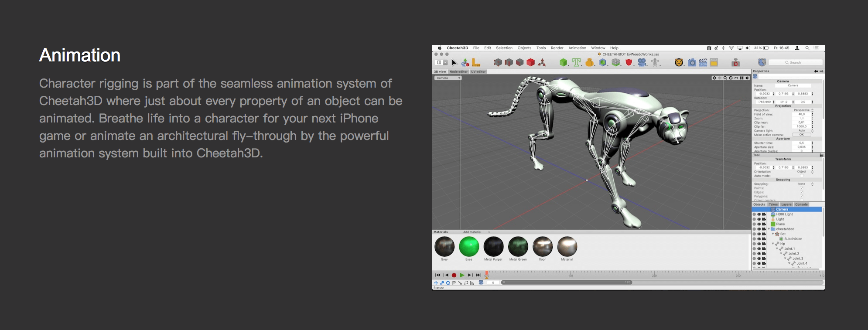Switch to edge selection mode cube

click(509, 62)
